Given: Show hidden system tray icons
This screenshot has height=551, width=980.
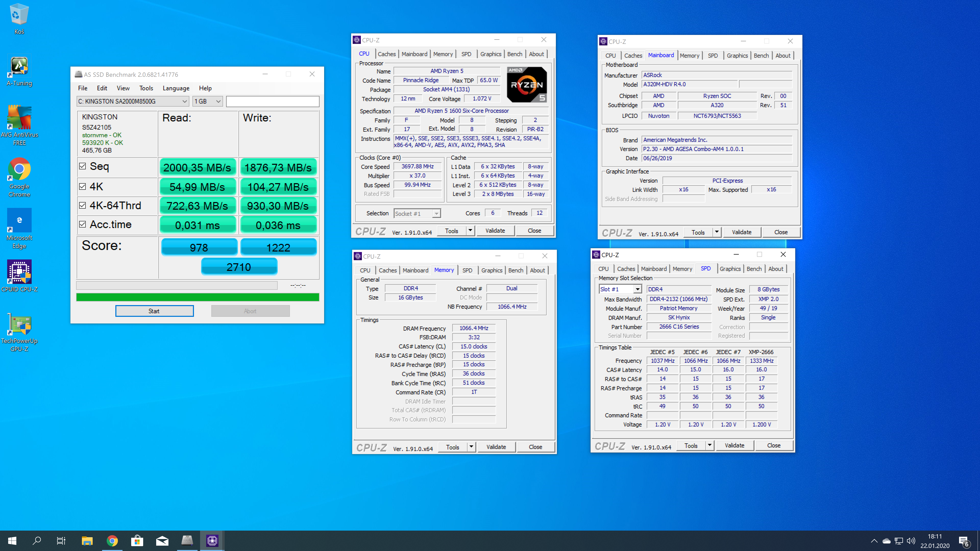Looking at the screenshot, I should tap(874, 541).
